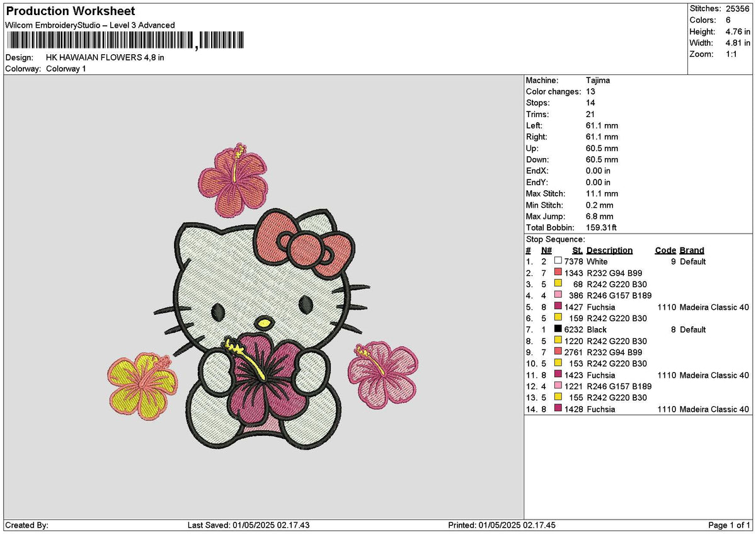Select the Description column header
Image resolution: width=756 pixels, height=534 pixels.
click(609, 250)
